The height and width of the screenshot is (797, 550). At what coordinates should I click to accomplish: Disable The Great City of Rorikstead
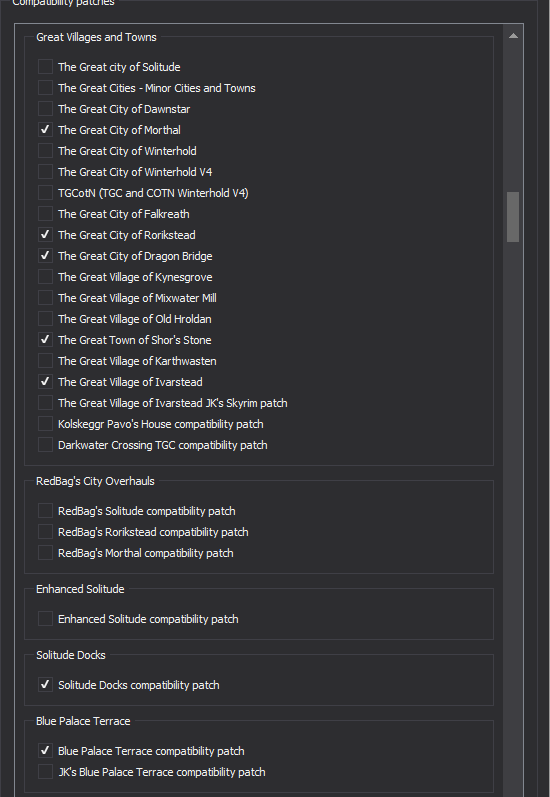(x=45, y=234)
